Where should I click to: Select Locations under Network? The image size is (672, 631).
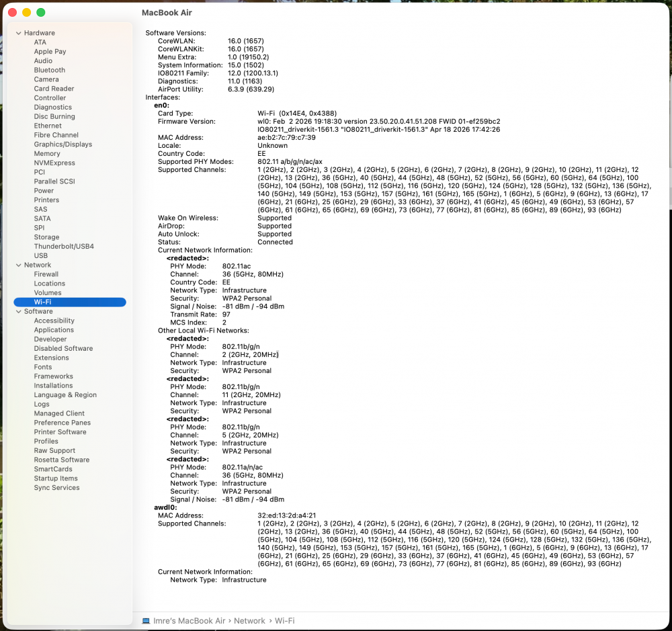[x=50, y=284]
